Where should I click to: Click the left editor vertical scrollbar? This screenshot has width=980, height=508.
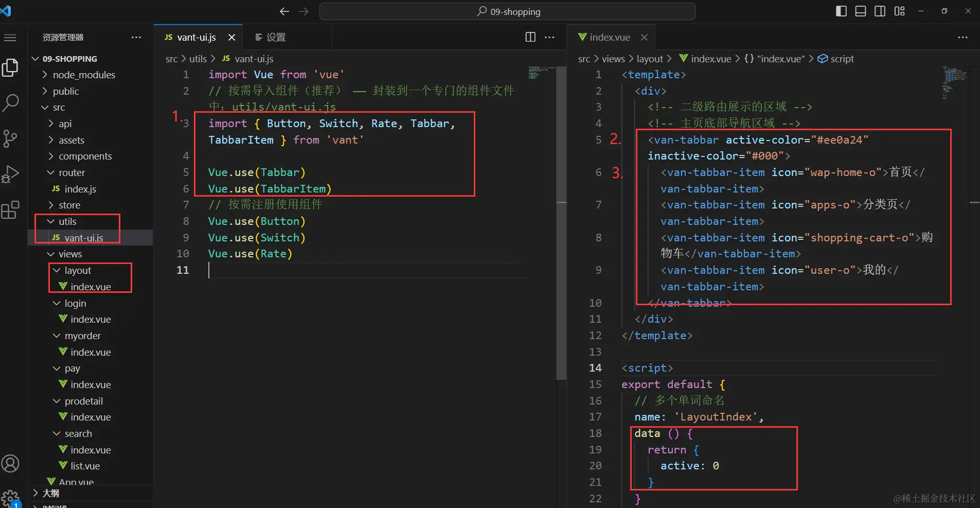click(561, 223)
